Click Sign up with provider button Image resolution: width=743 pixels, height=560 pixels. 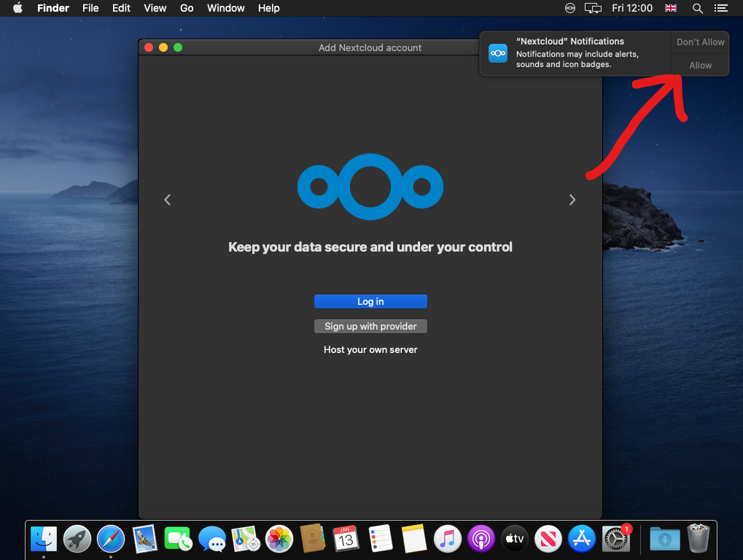370,326
